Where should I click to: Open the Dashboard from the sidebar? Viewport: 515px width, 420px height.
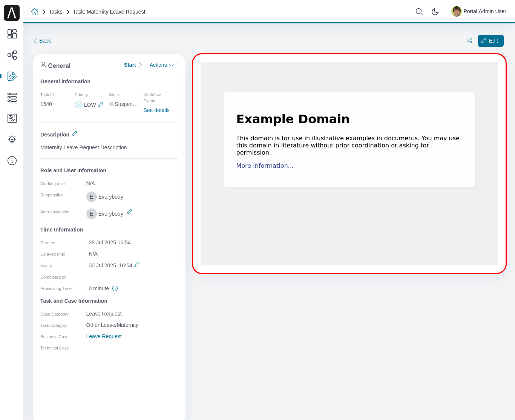coord(12,34)
